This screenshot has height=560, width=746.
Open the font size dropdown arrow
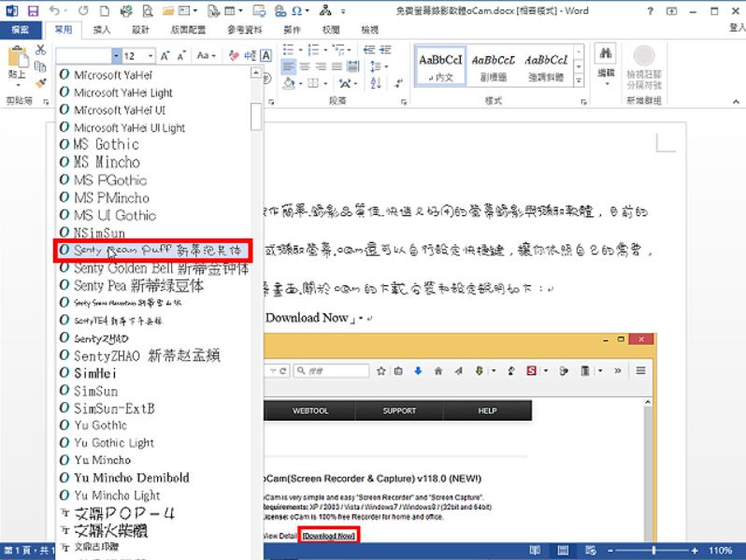(x=151, y=56)
